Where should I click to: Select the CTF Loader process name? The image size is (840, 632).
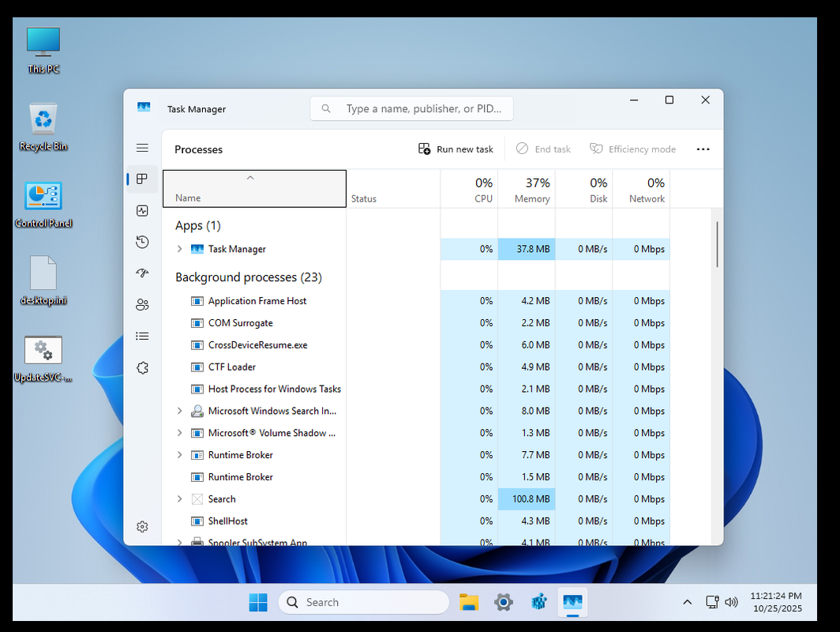(x=232, y=367)
